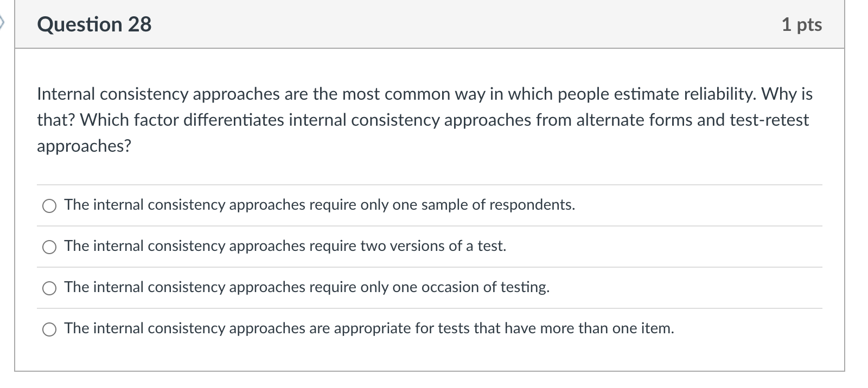Click the gray header bar of Question 28

434,24
